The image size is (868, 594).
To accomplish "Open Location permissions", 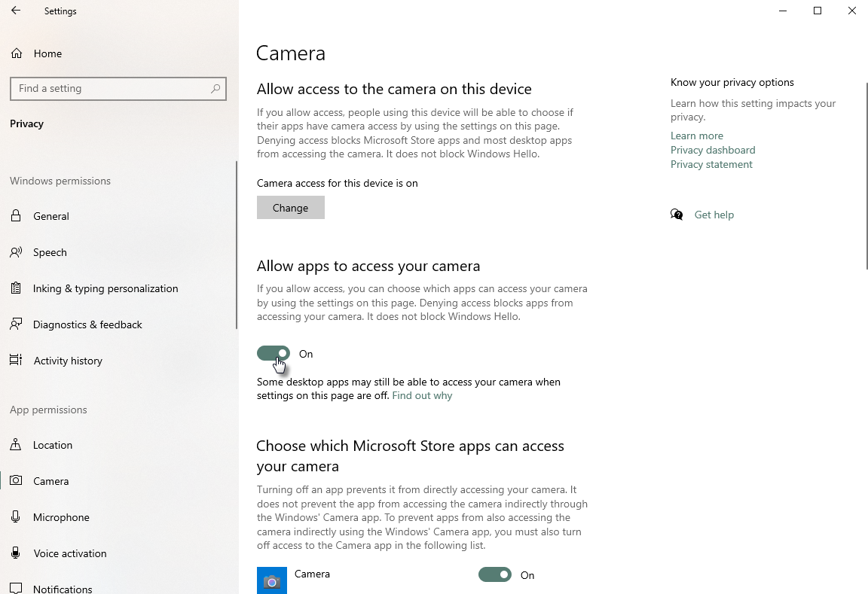I will point(53,445).
